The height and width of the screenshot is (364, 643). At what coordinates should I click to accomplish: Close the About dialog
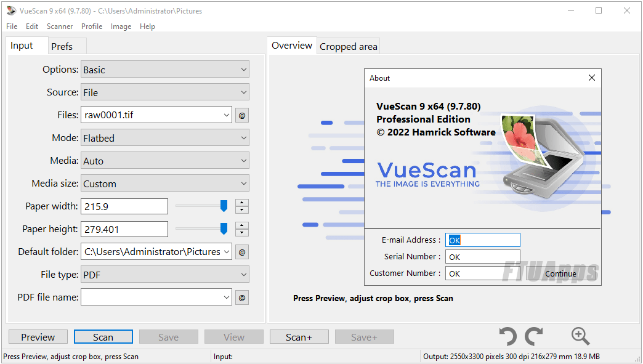pos(592,78)
